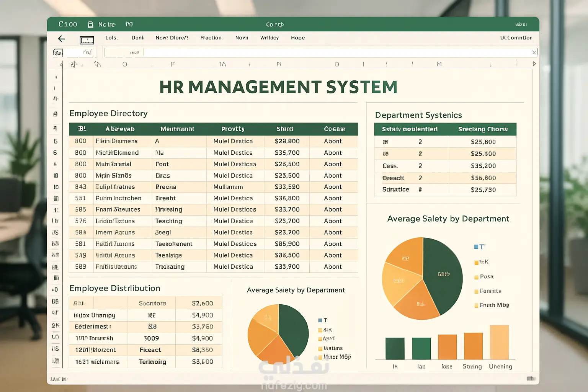588x392 pixels.
Task: Click the right arrow after the column headers
Action: [x=534, y=64]
